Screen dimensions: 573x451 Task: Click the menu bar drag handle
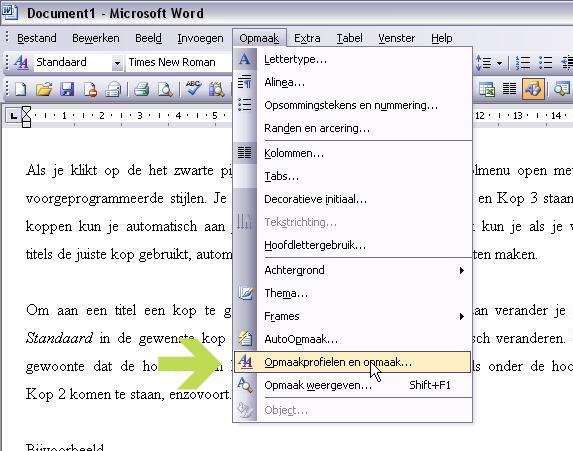(x=7, y=38)
